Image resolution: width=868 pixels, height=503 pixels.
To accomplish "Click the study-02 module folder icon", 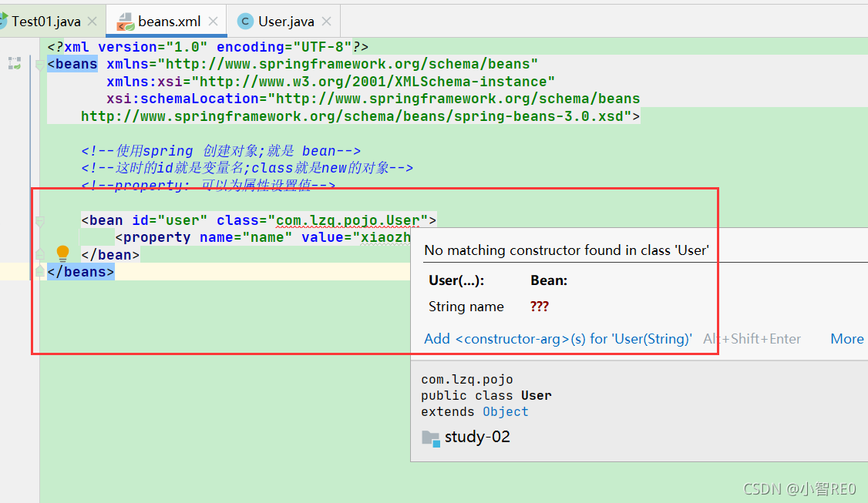I will pos(431,438).
